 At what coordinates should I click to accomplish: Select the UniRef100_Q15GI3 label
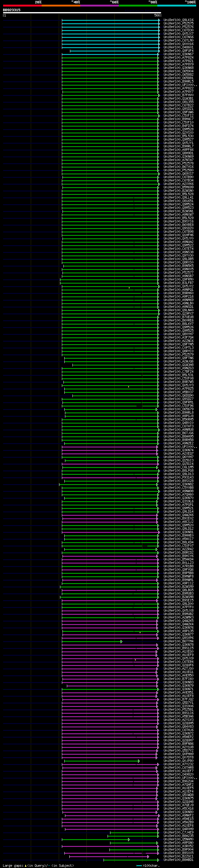179,460
